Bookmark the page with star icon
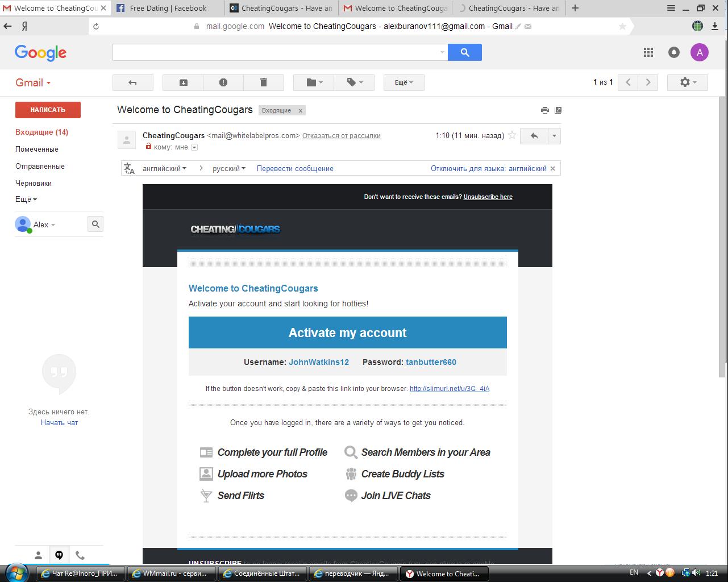The image size is (728, 582). point(622,26)
